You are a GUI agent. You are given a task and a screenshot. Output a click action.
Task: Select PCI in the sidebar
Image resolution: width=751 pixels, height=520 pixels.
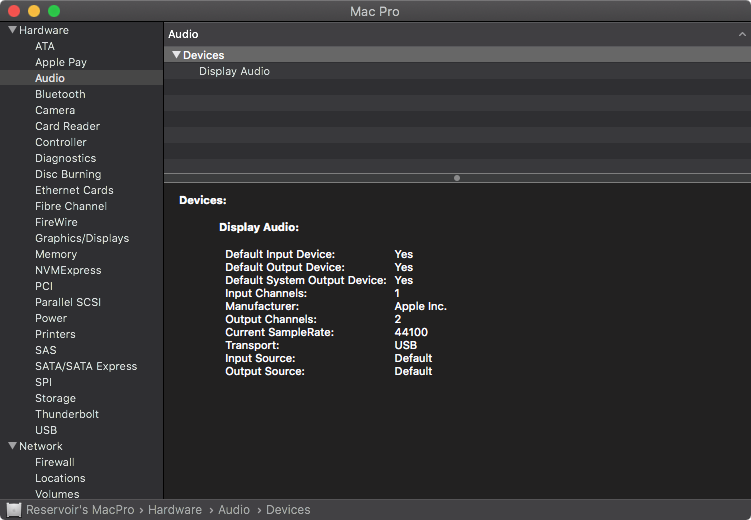44,286
